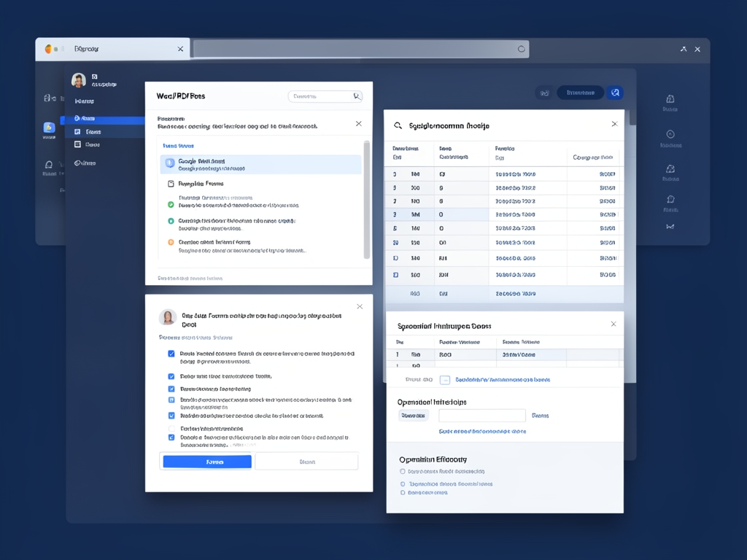Click the topmost icon in the left rail

tap(50, 98)
